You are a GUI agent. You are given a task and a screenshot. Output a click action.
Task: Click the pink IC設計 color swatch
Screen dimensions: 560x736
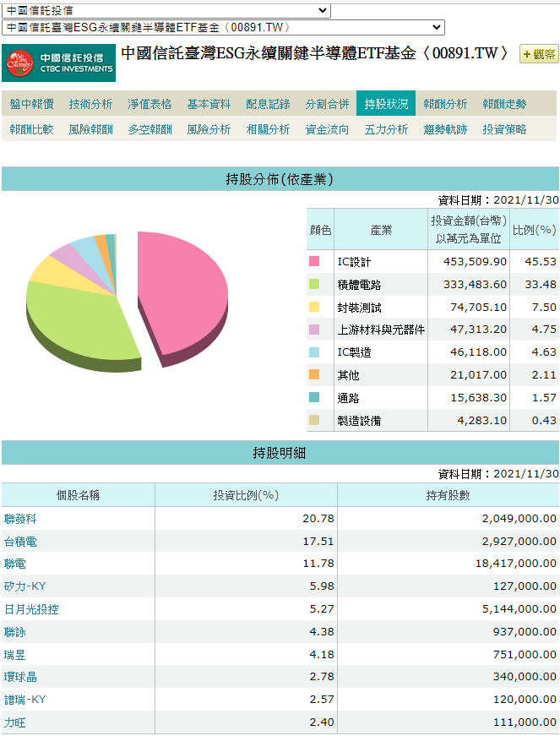[314, 261]
